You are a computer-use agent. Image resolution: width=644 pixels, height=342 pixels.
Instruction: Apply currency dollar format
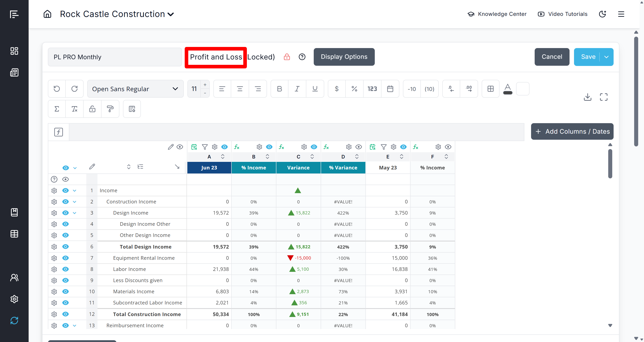337,89
